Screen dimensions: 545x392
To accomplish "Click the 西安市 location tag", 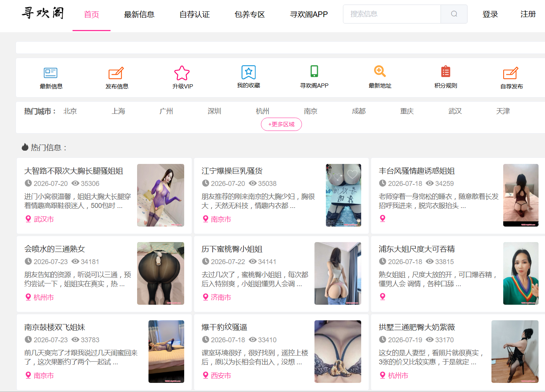I will click(x=217, y=375).
